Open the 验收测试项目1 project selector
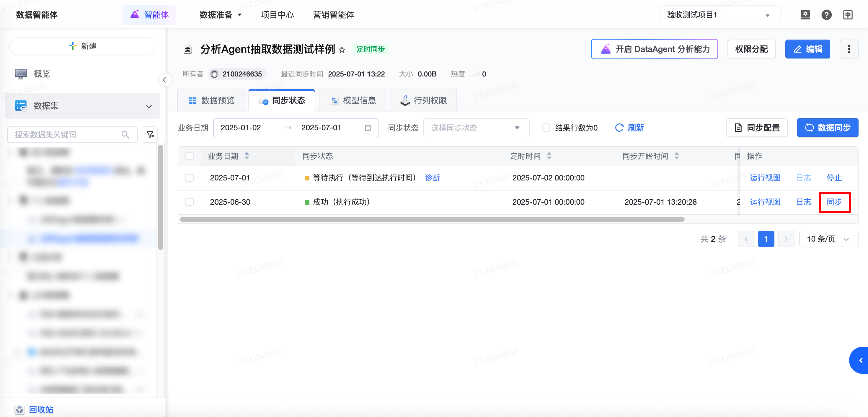868x417 pixels. point(719,15)
